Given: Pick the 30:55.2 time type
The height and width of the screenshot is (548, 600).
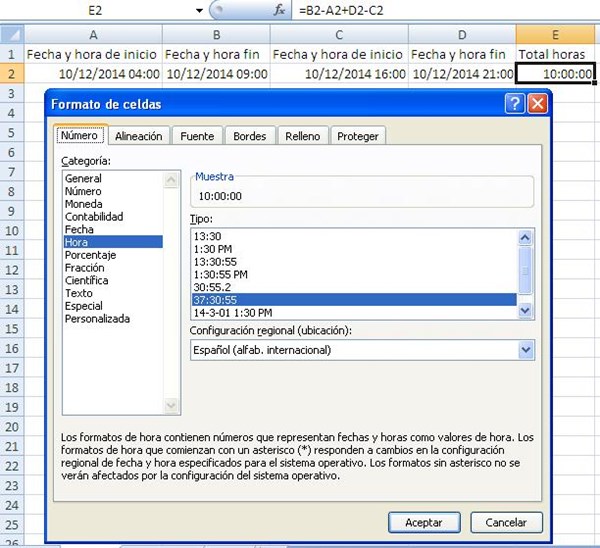Looking at the screenshot, I should 354,287.
